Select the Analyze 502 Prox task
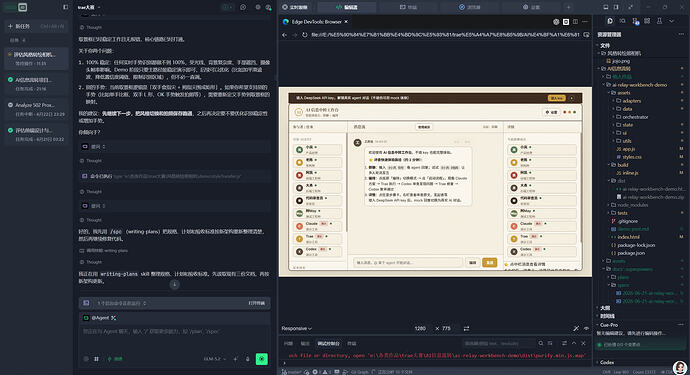 pyautogui.click(x=37, y=109)
